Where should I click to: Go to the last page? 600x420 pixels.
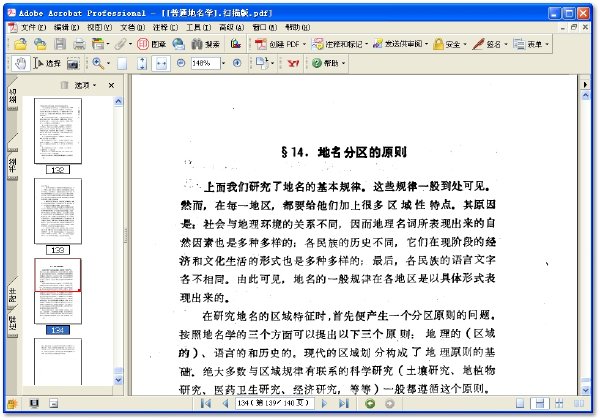344,403
